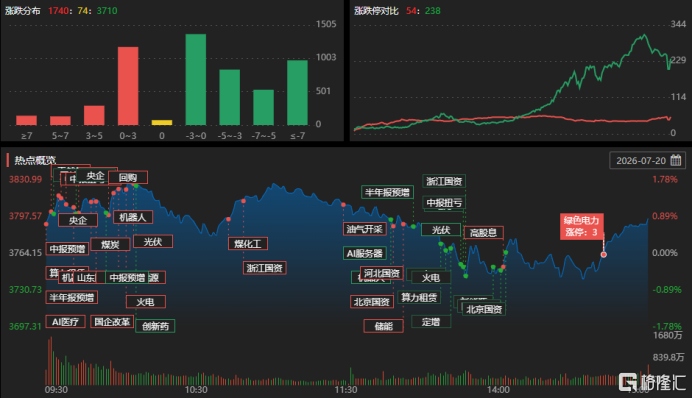Viewport: 693px width, 399px height.
Task: Click the 格隆汇 logo watermark
Action: coord(652,382)
